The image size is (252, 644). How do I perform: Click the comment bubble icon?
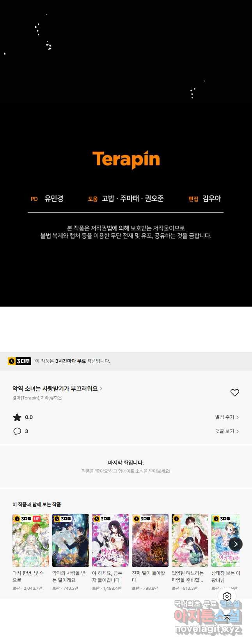pyautogui.click(x=17, y=431)
